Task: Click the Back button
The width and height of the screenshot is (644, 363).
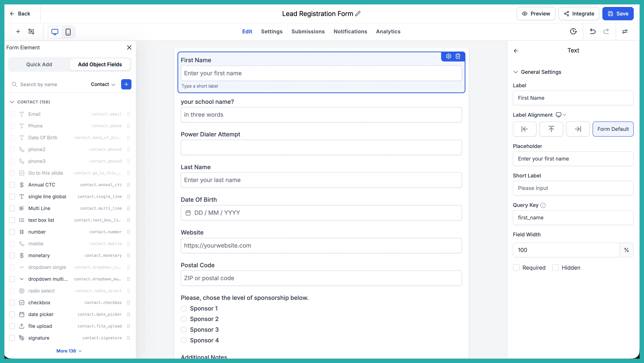Action: (x=20, y=13)
